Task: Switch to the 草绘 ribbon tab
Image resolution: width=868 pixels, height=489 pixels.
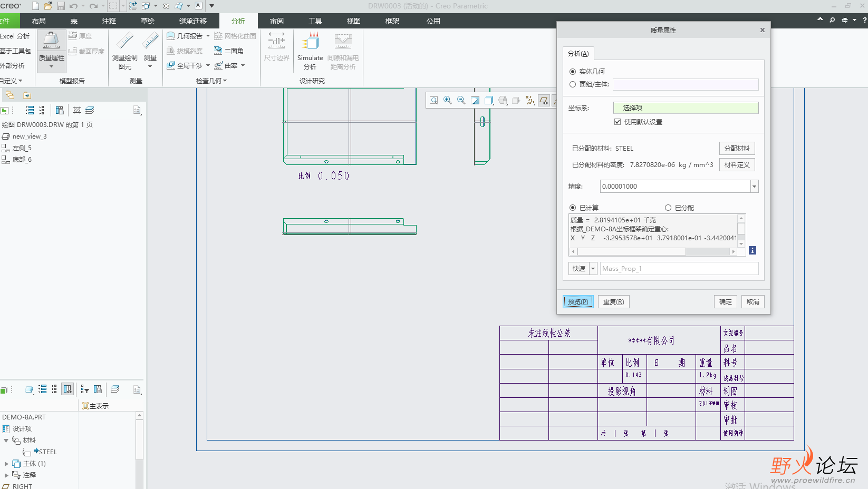Action: [x=148, y=21]
